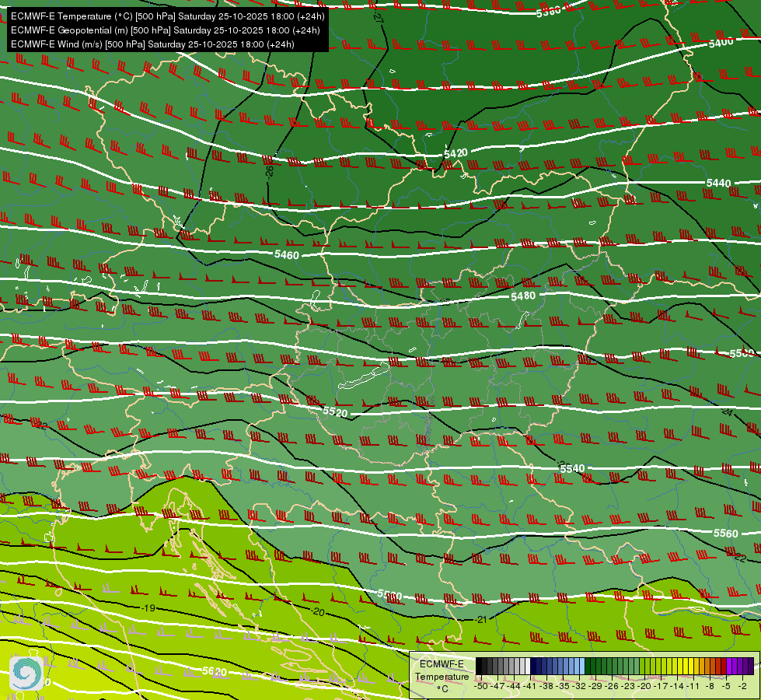Click the 5460 geopotential contour label
The image size is (761, 700).
(x=286, y=254)
